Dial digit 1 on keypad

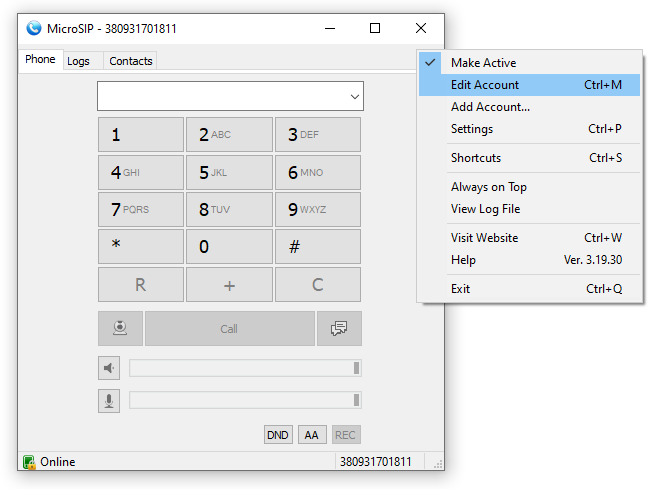(141, 135)
